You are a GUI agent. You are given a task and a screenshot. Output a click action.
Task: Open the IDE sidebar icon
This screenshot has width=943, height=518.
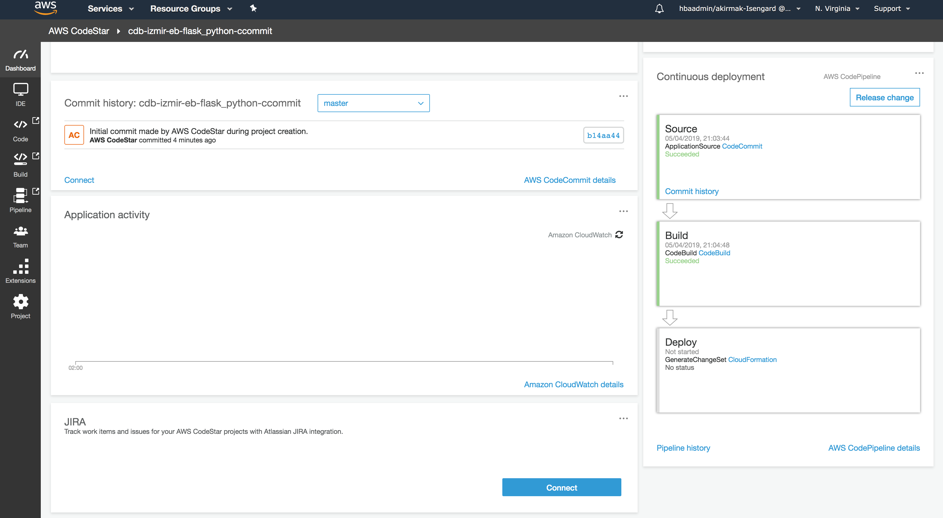20,95
